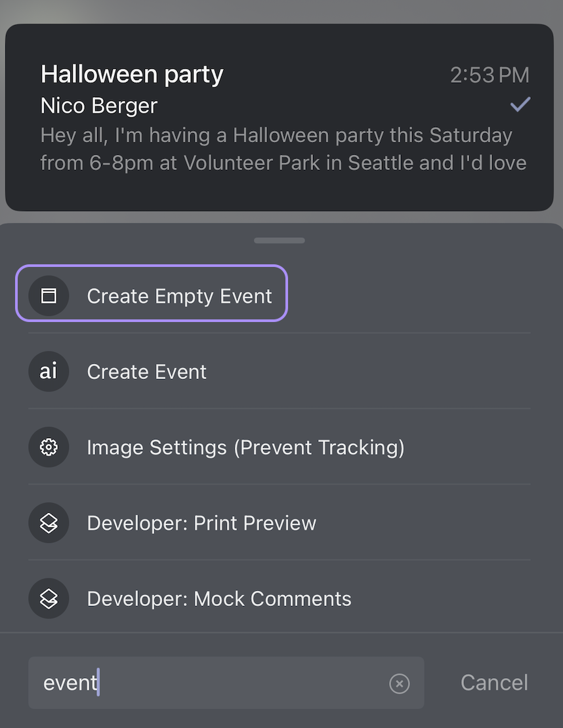Tap the sheet grabber handle at top of panel
Viewport: 563px width, 728px height.
click(x=279, y=241)
